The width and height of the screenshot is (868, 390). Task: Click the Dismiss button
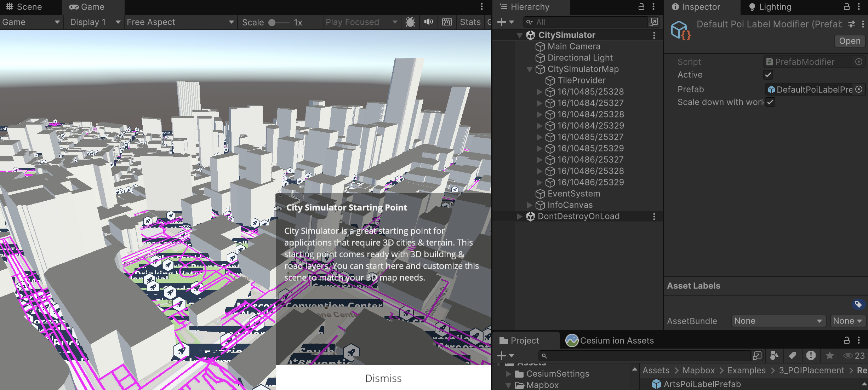pos(383,378)
